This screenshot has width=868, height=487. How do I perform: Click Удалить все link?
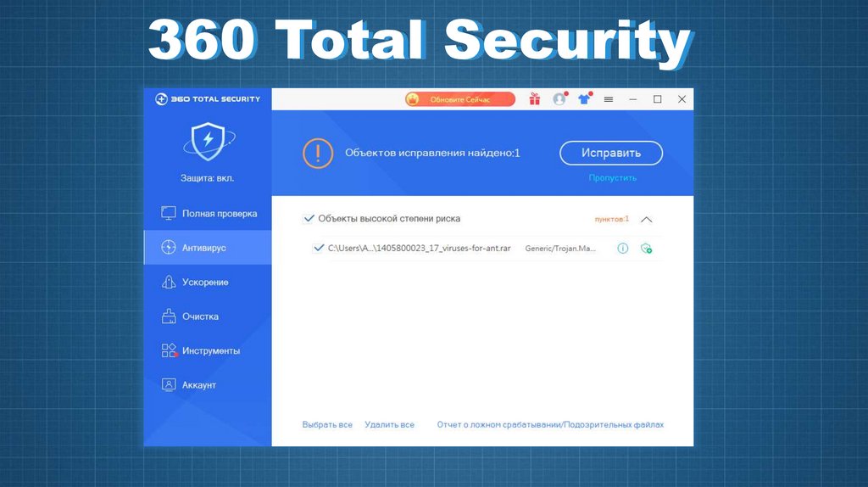pyautogui.click(x=389, y=424)
